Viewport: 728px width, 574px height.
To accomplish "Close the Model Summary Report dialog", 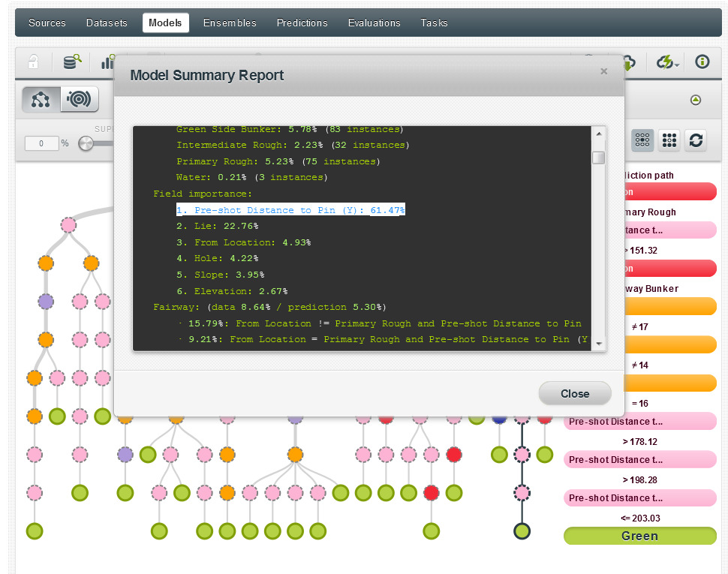I will point(575,394).
